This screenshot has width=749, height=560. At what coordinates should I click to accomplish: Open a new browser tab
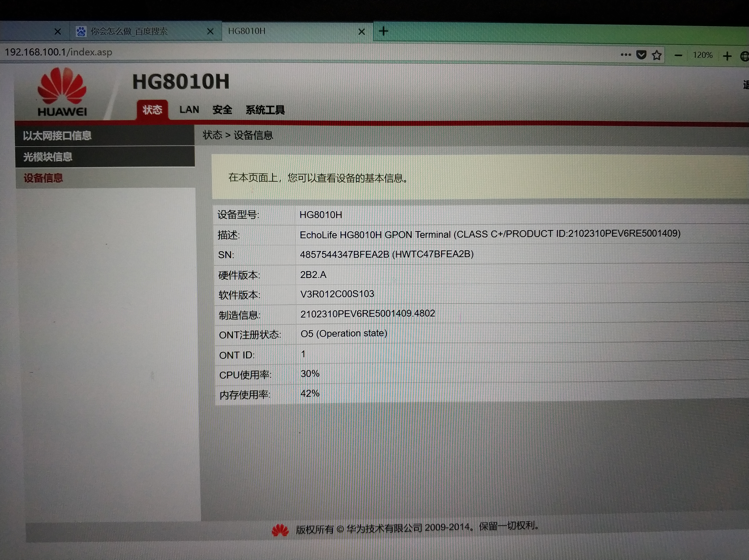click(383, 31)
